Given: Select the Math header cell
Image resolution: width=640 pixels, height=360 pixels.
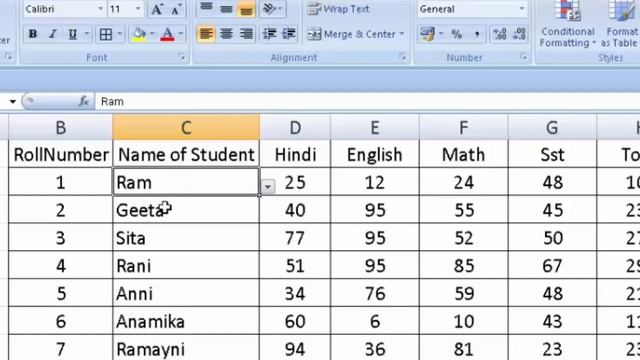Looking at the screenshot, I should [x=464, y=154].
